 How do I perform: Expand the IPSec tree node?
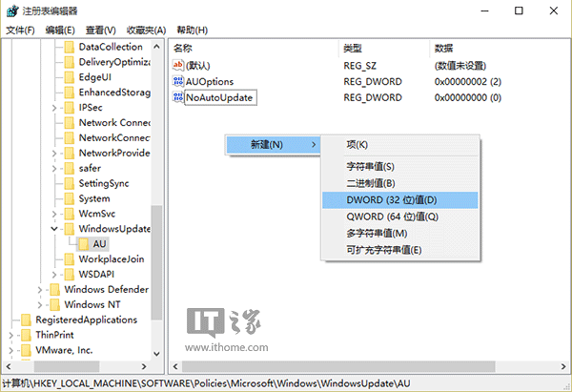55,108
